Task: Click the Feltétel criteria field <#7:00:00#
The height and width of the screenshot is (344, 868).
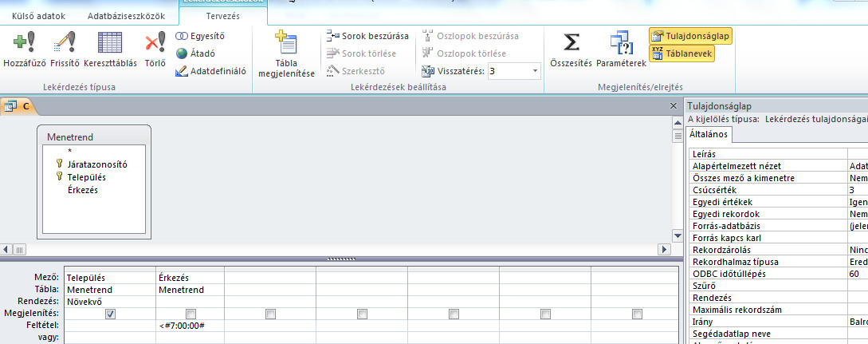Action: tap(190, 326)
